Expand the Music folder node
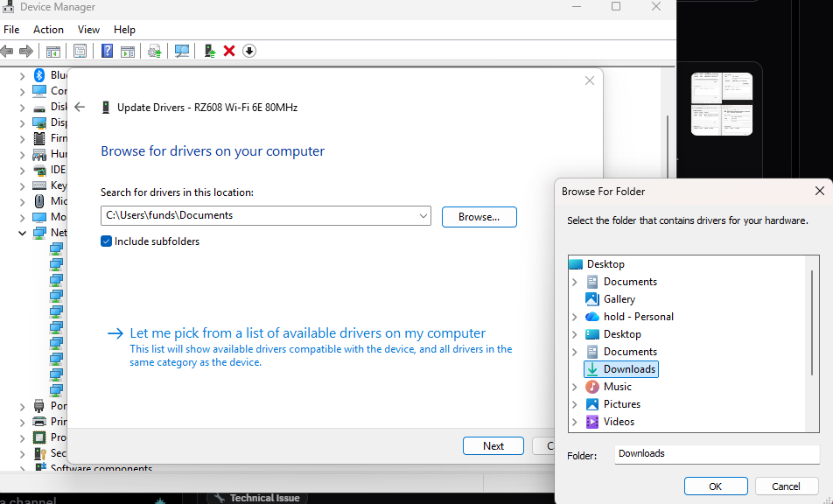 [x=575, y=387]
